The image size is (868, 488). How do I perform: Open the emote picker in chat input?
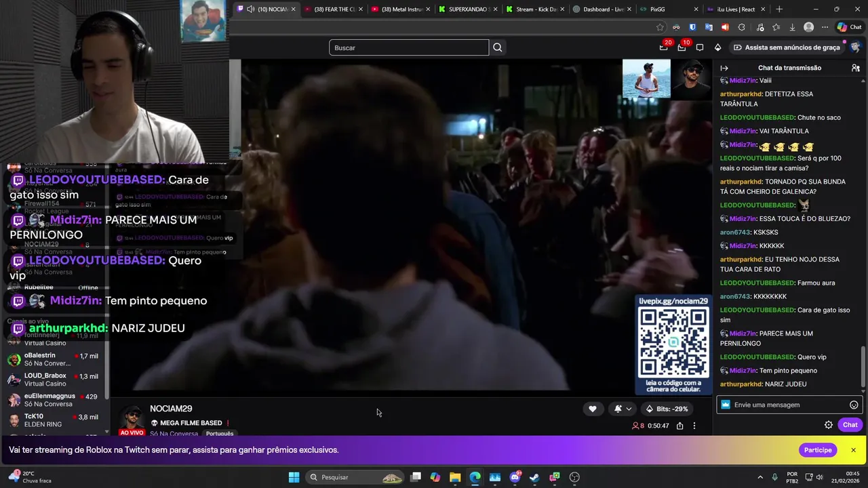[854, 405]
